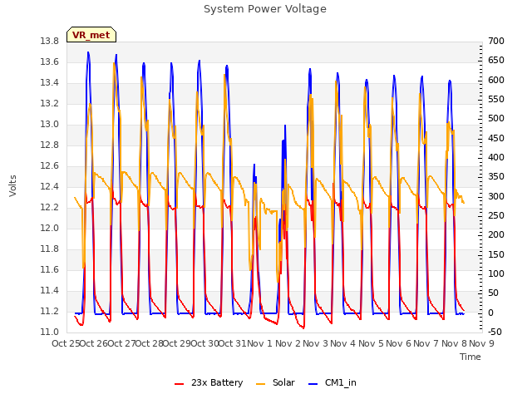This screenshot has width=532, height=399.
Task: Click the -50 right axis value
Action: point(495,332)
